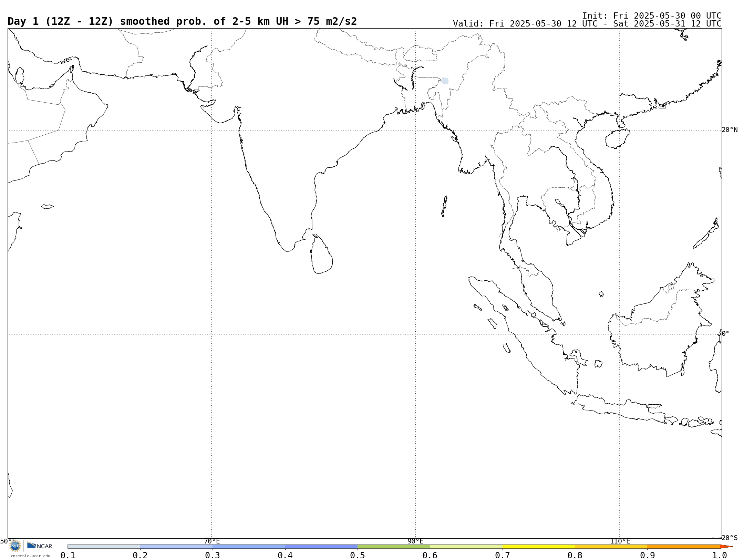Click the periwinkle 0.4-0.5 color segment

tap(321, 547)
